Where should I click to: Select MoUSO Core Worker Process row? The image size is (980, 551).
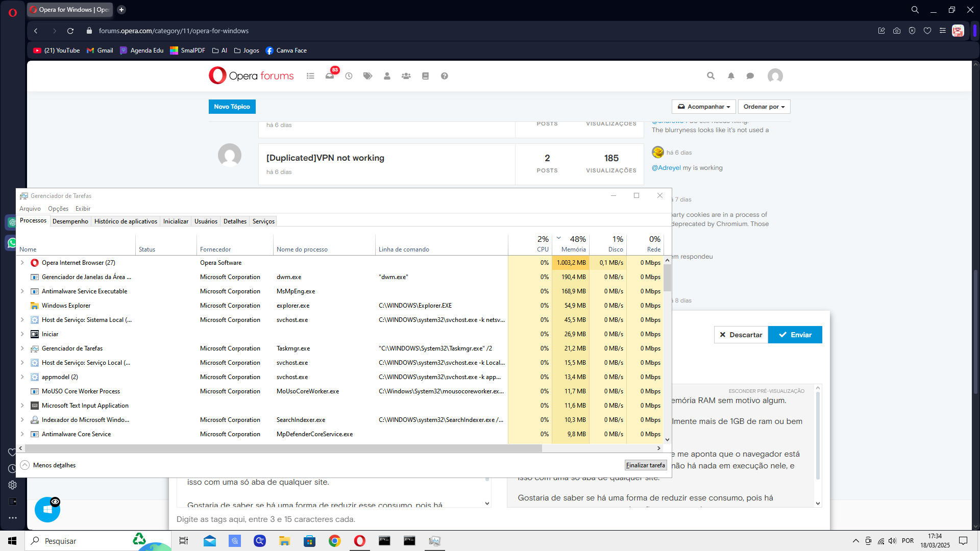point(340,391)
